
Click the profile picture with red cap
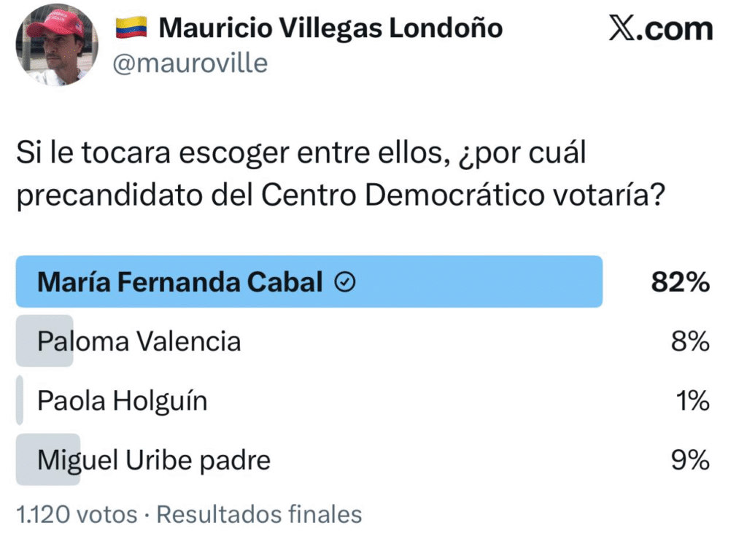[55, 45]
